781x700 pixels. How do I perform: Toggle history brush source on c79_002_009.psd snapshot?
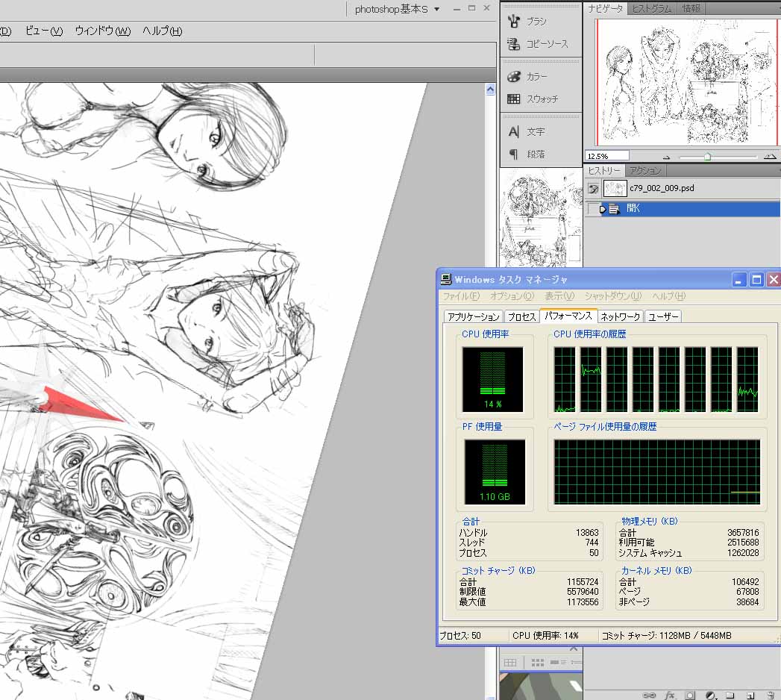(x=593, y=189)
